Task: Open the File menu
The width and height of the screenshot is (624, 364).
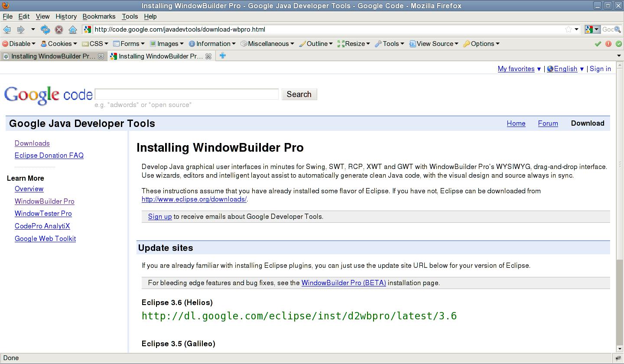Action: click(7, 16)
